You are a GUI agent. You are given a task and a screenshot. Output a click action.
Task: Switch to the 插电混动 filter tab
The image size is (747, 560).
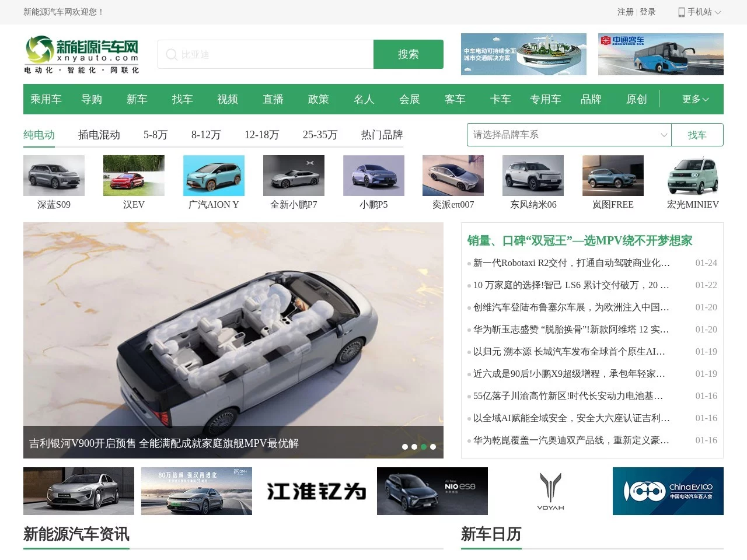click(x=99, y=135)
